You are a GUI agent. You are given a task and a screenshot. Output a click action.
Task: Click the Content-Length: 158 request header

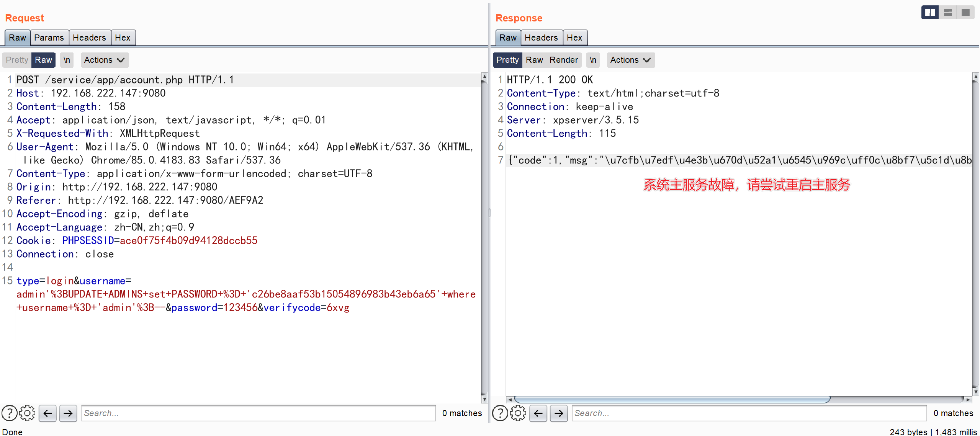point(71,106)
